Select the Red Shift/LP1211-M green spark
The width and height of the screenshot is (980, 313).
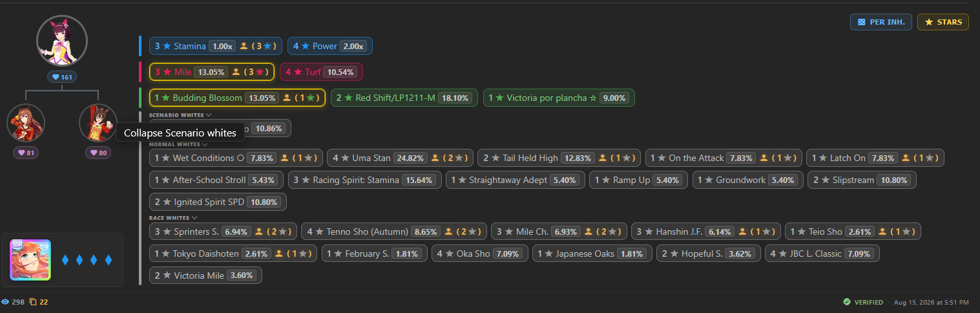(404, 98)
